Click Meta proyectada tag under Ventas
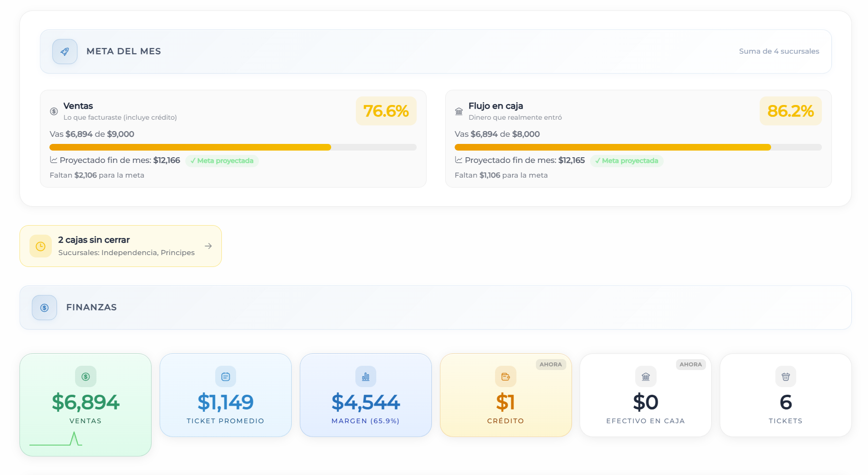The height and width of the screenshot is (475, 868). coord(222,161)
